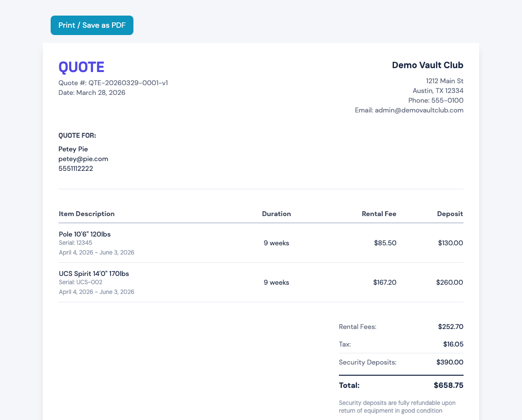This screenshot has height=420, width=522.
Task: Click the petey@pie.com customer email
Action: 83,159
